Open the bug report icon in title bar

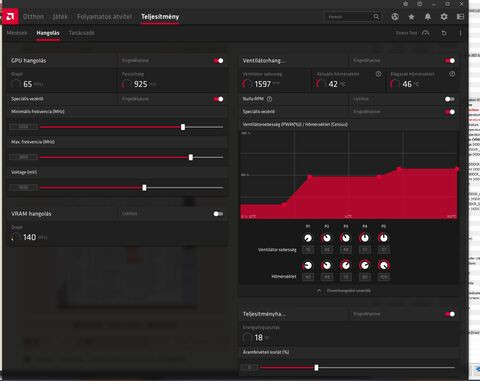coord(406,4)
